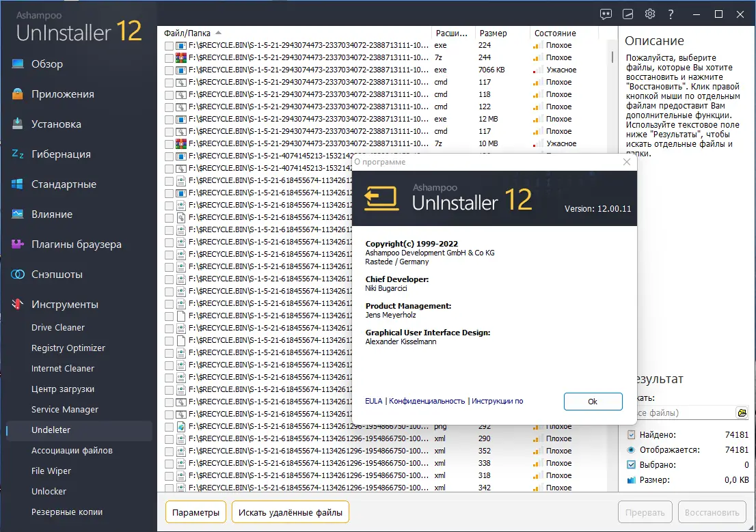This screenshot has height=532, width=756.
Task: Open File Wiper tool
Action: (51, 471)
